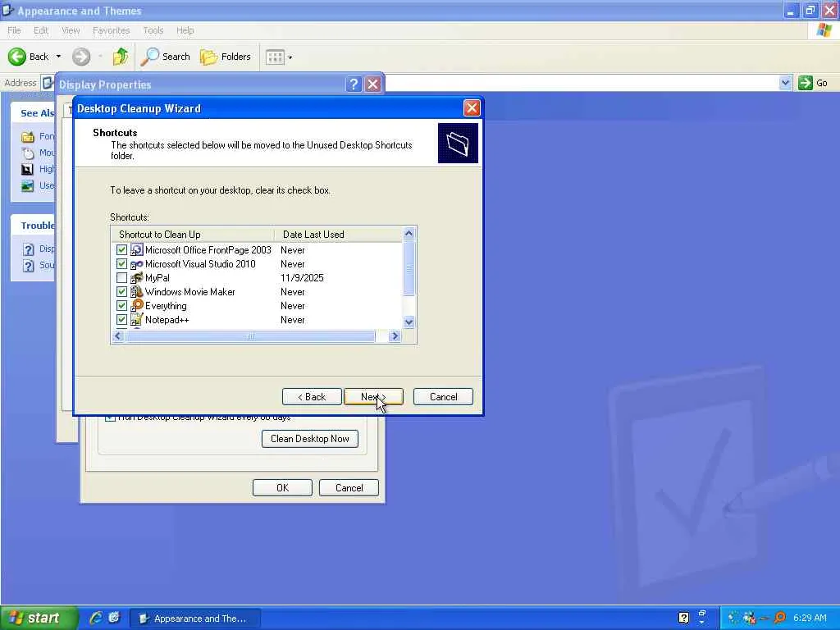The width and height of the screenshot is (840, 630).
Task: Uncheck the Everything shortcut checkbox
Action: tap(121, 305)
